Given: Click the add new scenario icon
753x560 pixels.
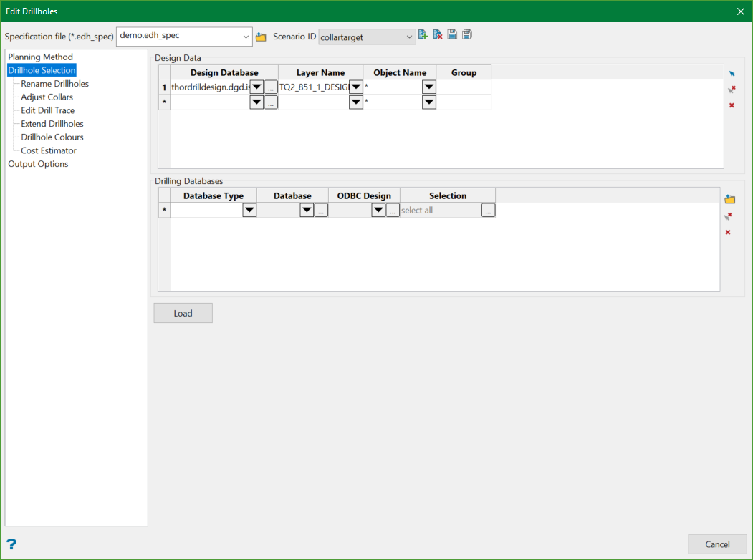Looking at the screenshot, I should 423,35.
